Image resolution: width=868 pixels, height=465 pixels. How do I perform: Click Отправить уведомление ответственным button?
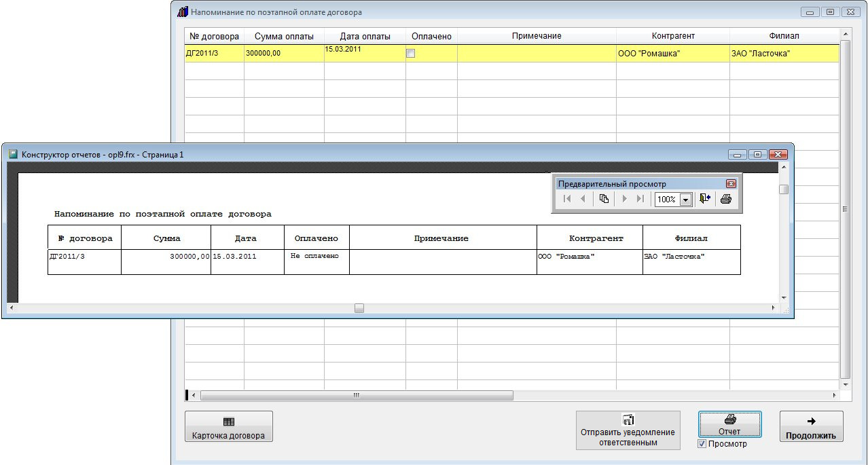[628, 430]
